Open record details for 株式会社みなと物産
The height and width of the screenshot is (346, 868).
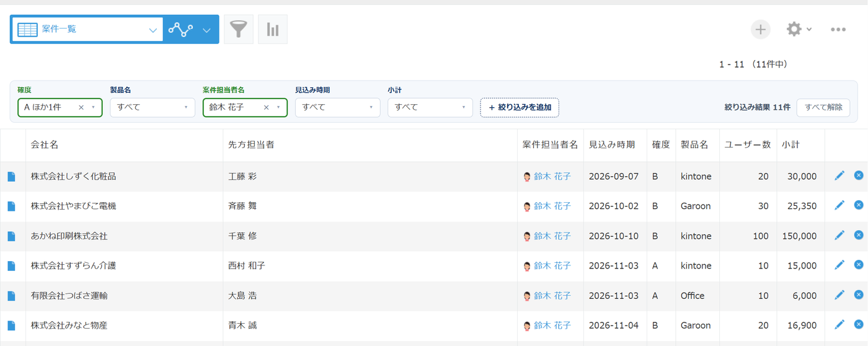[11, 326]
